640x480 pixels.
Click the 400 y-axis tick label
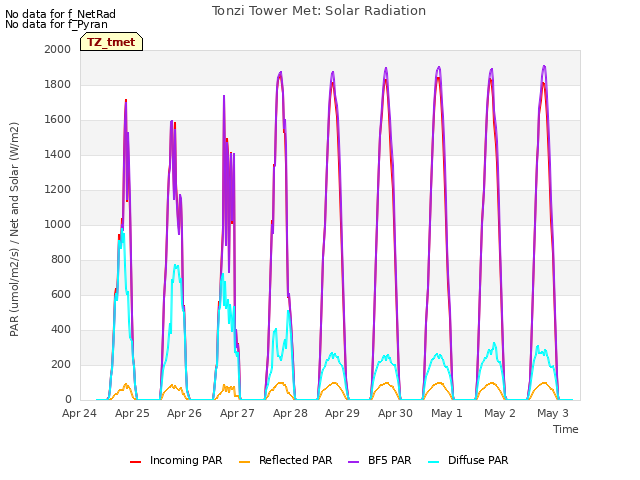pos(61,329)
